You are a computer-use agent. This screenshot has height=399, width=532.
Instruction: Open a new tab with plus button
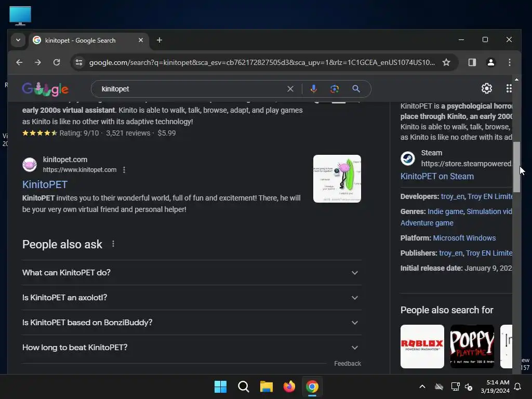159,40
